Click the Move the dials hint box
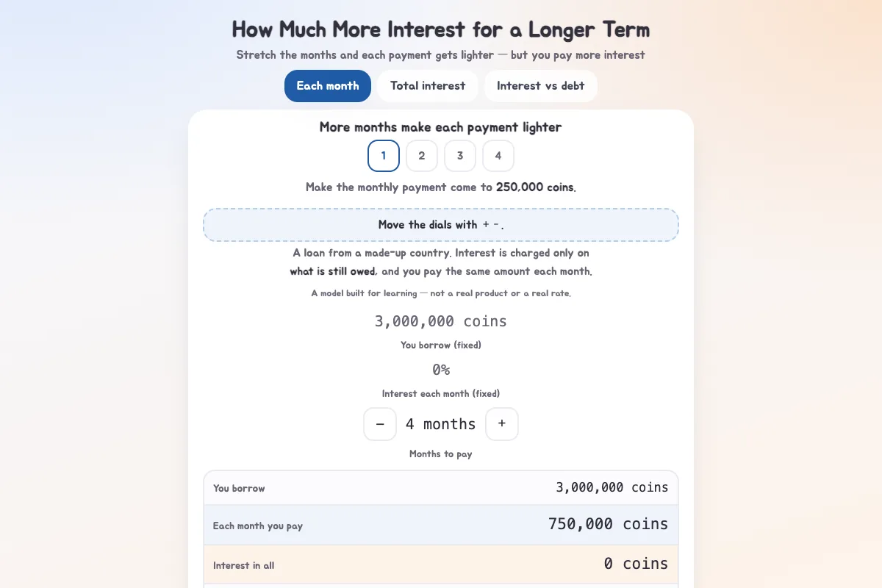The image size is (882, 588). [x=441, y=225]
